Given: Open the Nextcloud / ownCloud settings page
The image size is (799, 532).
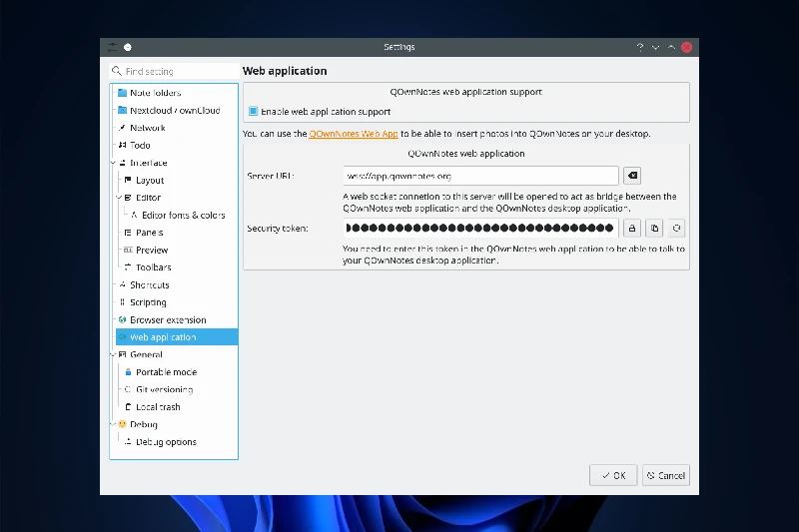Looking at the screenshot, I should (177, 110).
